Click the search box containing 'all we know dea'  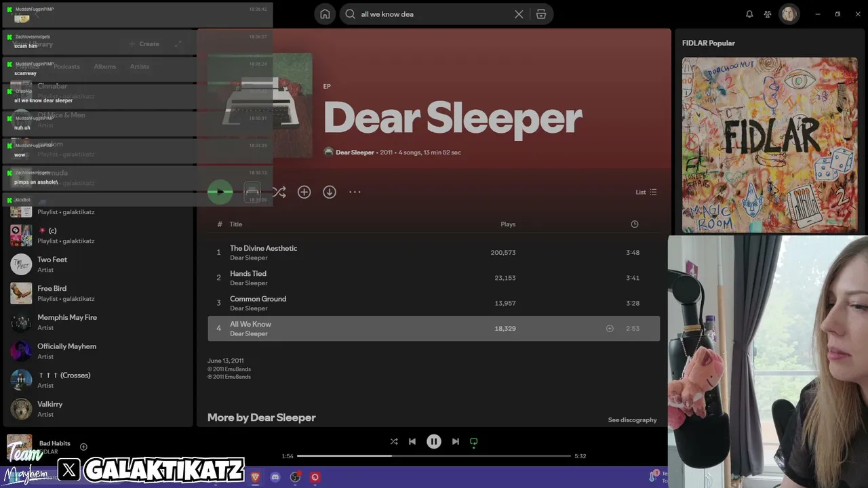pyautogui.click(x=434, y=14)
